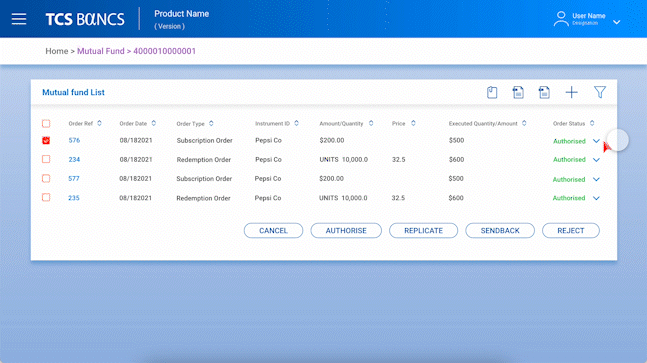Sort by Order Date column arrows
The image size is (647, 363).
pos(153,123)
